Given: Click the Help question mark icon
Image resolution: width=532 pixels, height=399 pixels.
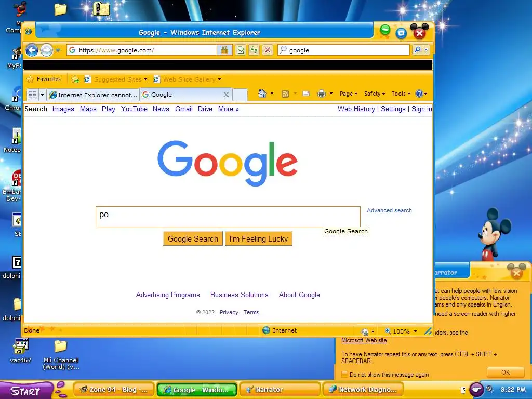Looking at the screenshot, I should pyautogui.click(x=419, y=94).
